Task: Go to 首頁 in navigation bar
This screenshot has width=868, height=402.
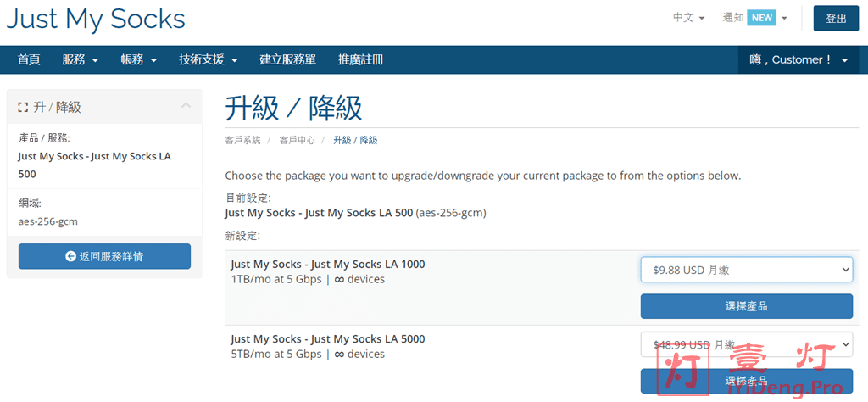Action: 29,60
